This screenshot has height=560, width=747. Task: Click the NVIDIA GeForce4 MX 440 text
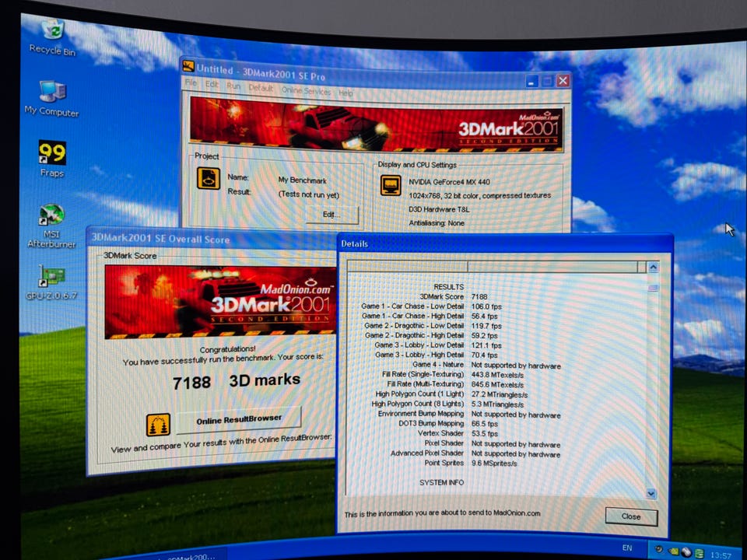click(x=449, y=182)
